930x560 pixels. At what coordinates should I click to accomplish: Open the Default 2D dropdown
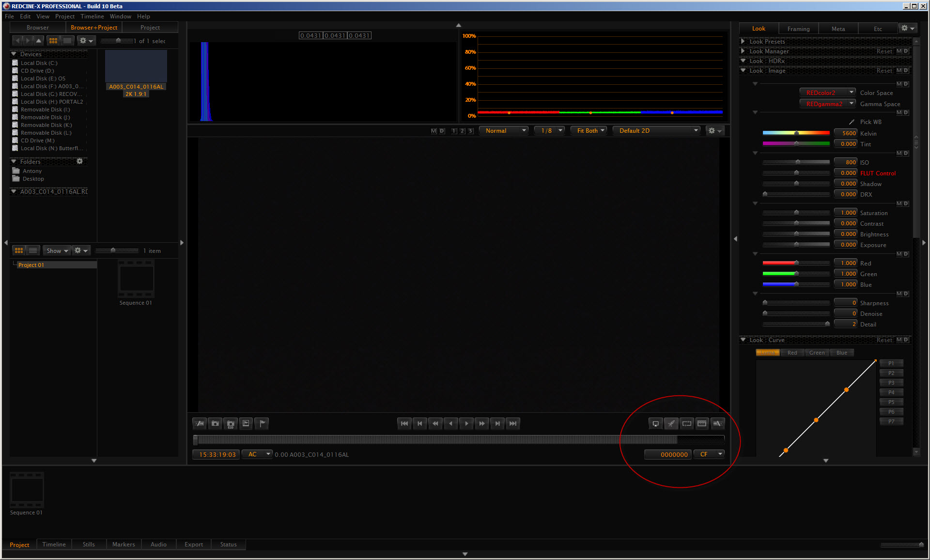coord(656,131)
